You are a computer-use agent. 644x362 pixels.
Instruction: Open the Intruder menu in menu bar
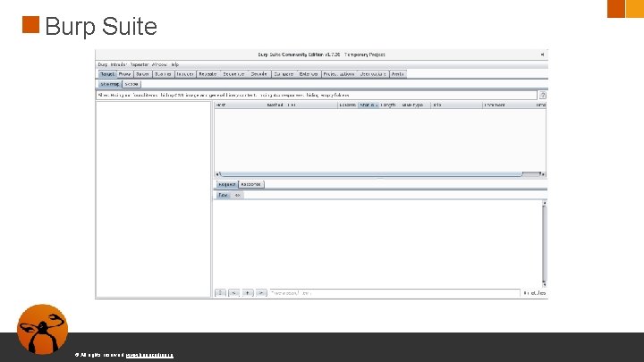118,65
